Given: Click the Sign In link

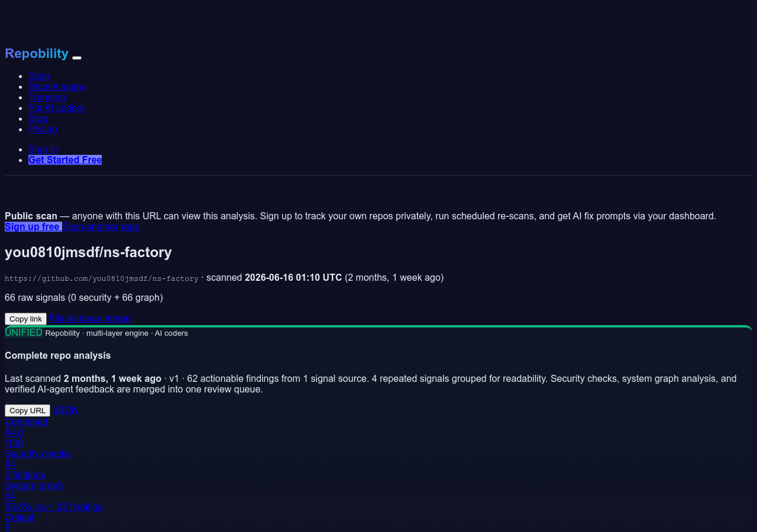Looking at the screenshot, I should [x=43, y=149].
